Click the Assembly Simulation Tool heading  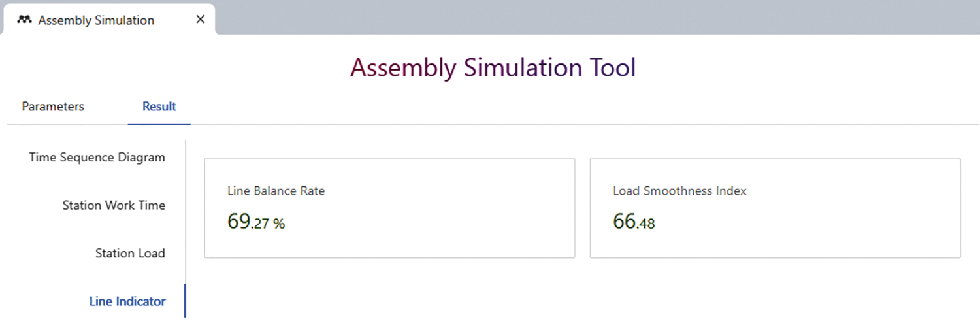tap(493, 68)
